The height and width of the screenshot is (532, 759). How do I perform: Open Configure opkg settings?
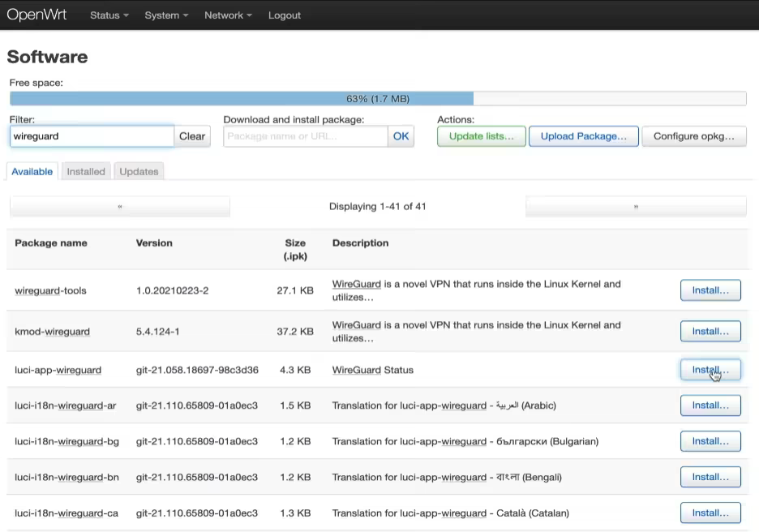tap(693, 136)
